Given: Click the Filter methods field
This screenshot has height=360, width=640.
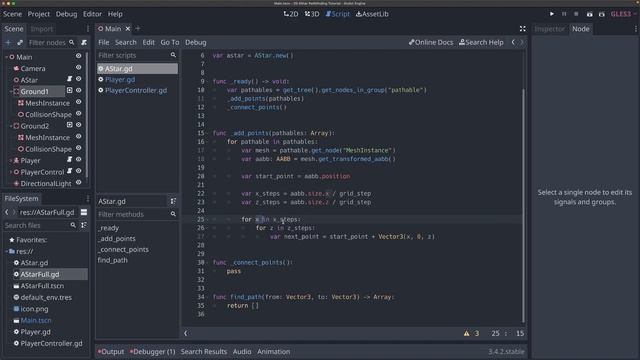Looking at the screenshot, I should (x=137, y=214).
